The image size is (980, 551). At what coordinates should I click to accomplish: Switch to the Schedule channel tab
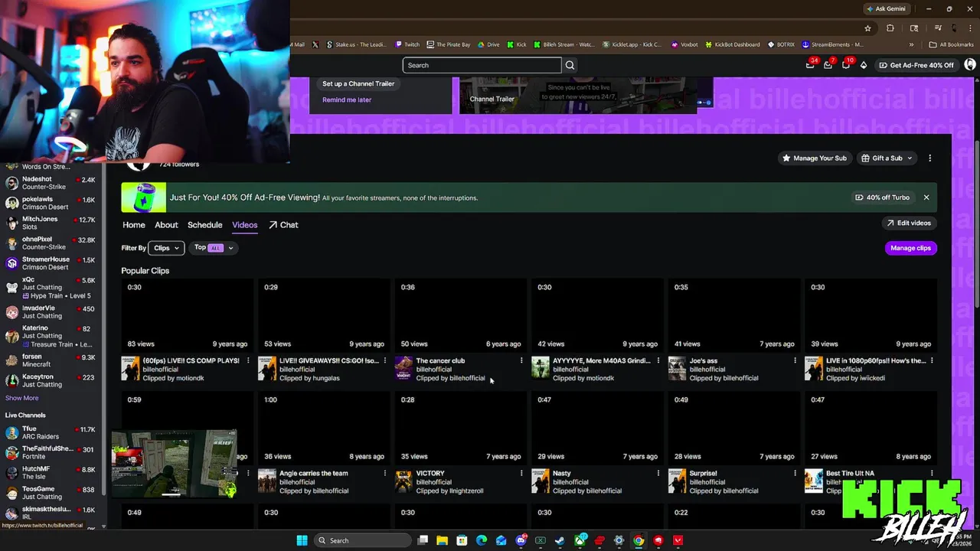coord(205,225)
